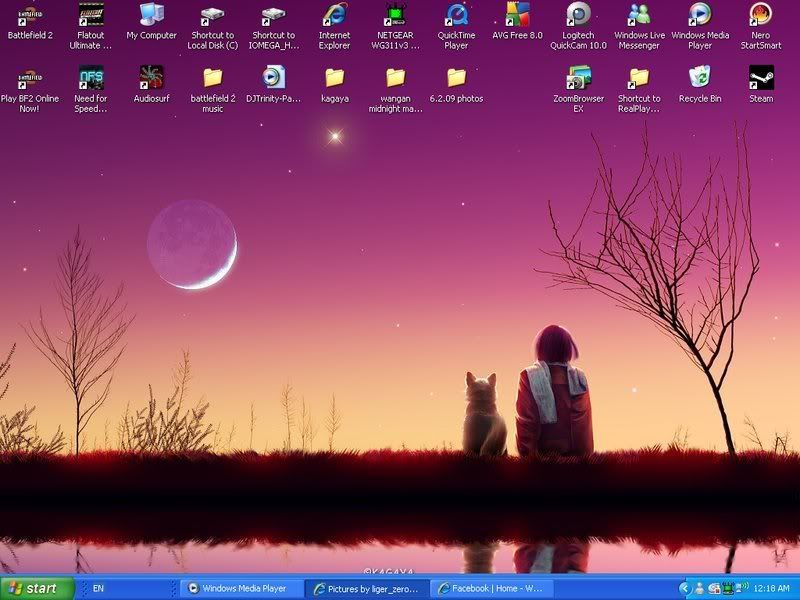Click the wireless network connection tray icon
800x600 pixels.
click(741, 588)
